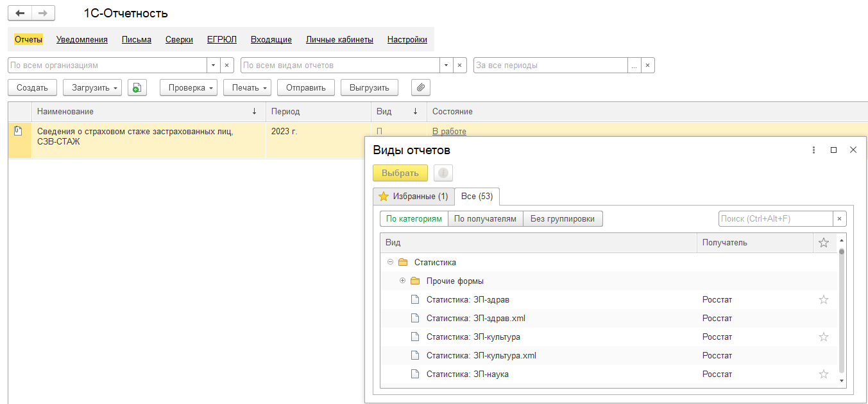Open the Личные кабинеты section
The image size is (868, 404).
(x=339, y=39)
